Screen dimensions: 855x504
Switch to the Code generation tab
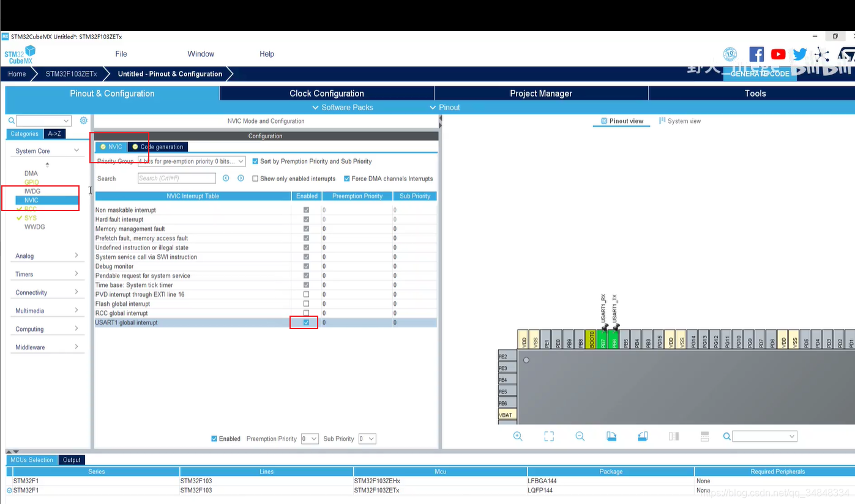coord(158,147)
